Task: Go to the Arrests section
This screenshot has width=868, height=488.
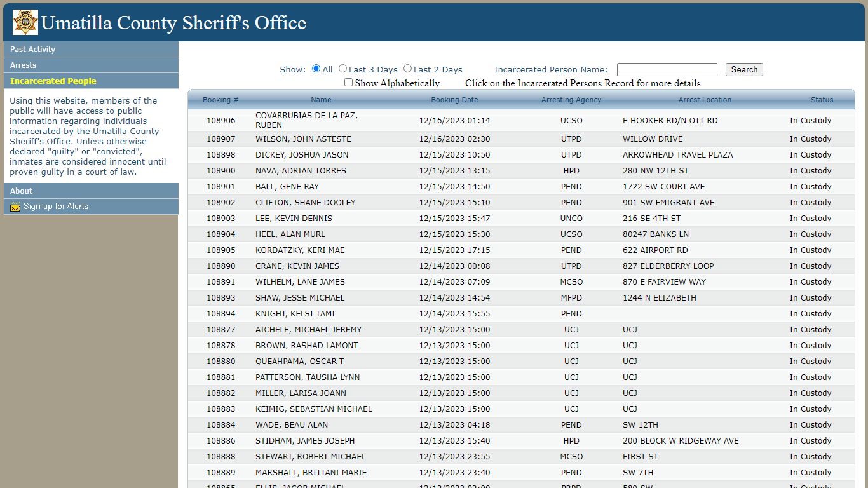Action: [23, 65]
